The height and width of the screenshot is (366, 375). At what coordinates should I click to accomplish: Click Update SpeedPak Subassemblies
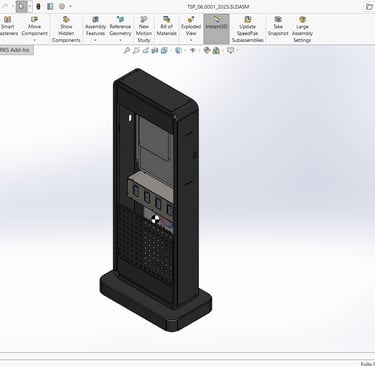tap(247, 29)
